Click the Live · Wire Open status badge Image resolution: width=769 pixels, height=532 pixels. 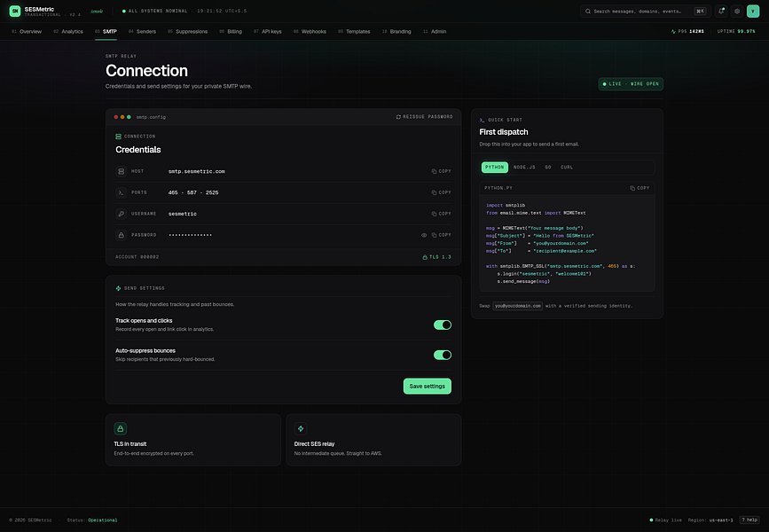click(x=631, y=84)
